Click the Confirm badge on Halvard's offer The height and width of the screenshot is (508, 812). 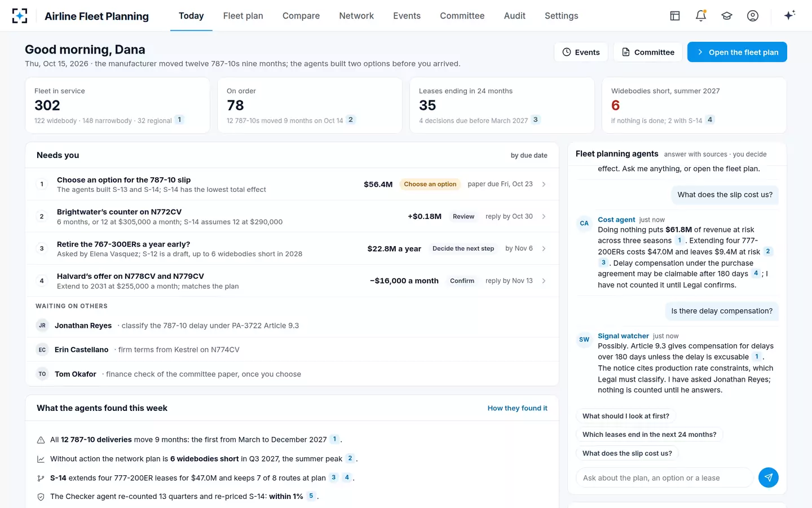click(462, 281)
